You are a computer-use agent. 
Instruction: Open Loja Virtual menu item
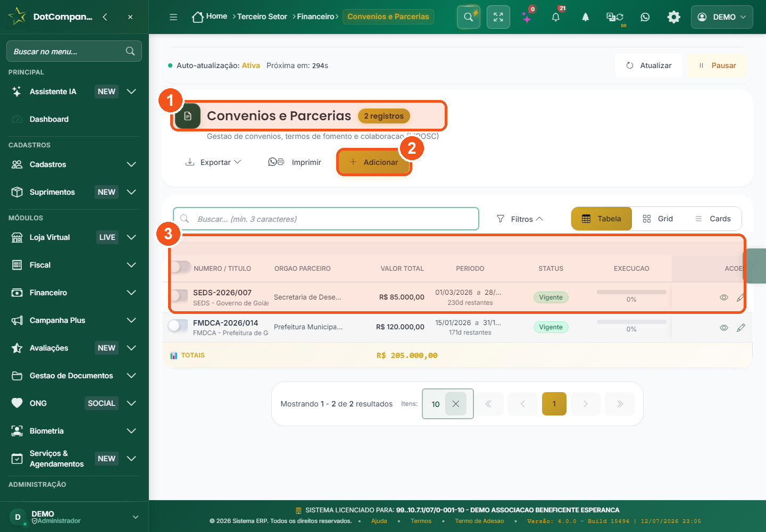tap(74, 237)
